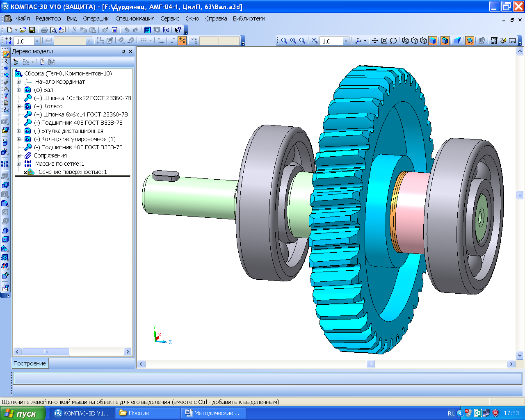Select the Pan move tool

pos(375,41)
